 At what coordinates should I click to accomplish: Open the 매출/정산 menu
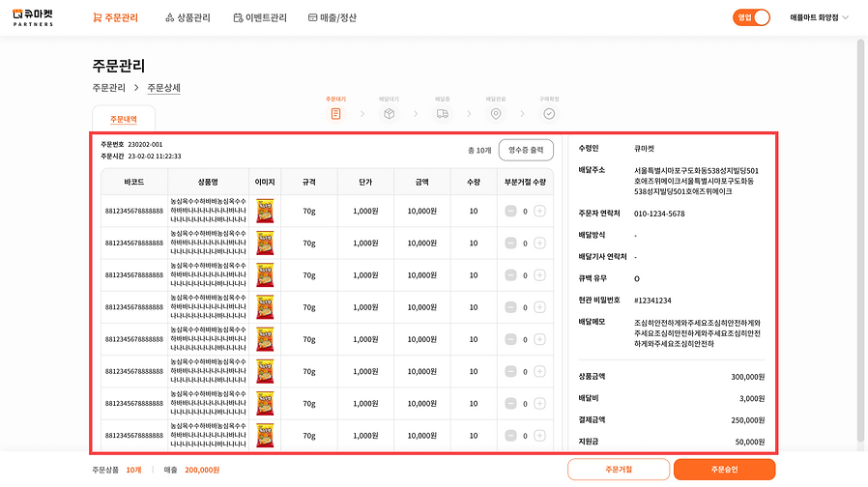point(333,17)
